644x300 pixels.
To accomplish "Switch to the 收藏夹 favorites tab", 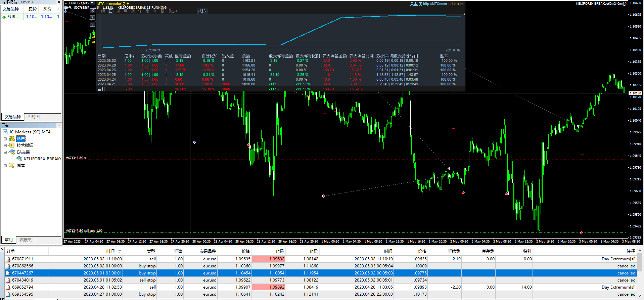I will (26, 240).
